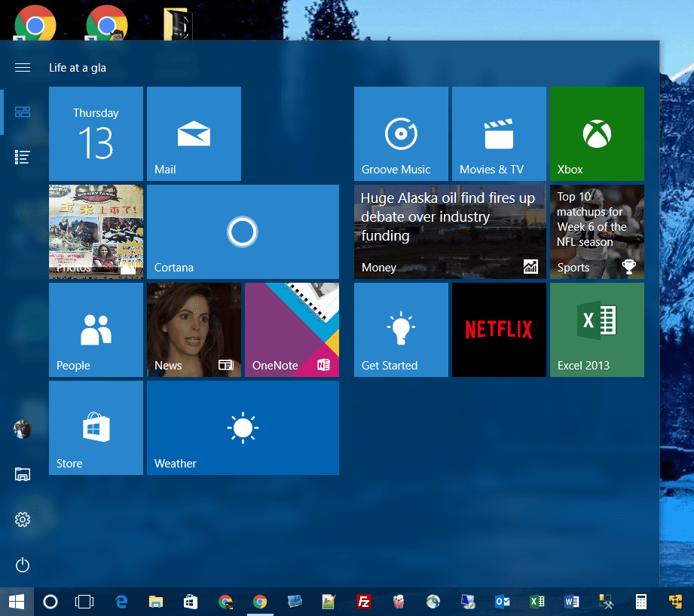
Task: Show the all apps list view
Action: (x=23, y=158)
